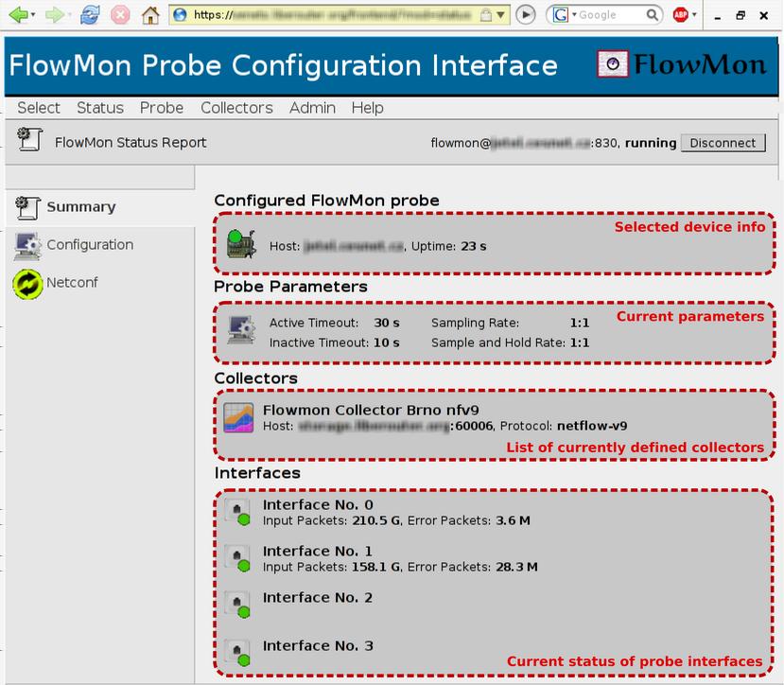Image resolution: width=784 pixels, height=685 pixels.
Task: Click the running connection status text
Action: (651, 143)
